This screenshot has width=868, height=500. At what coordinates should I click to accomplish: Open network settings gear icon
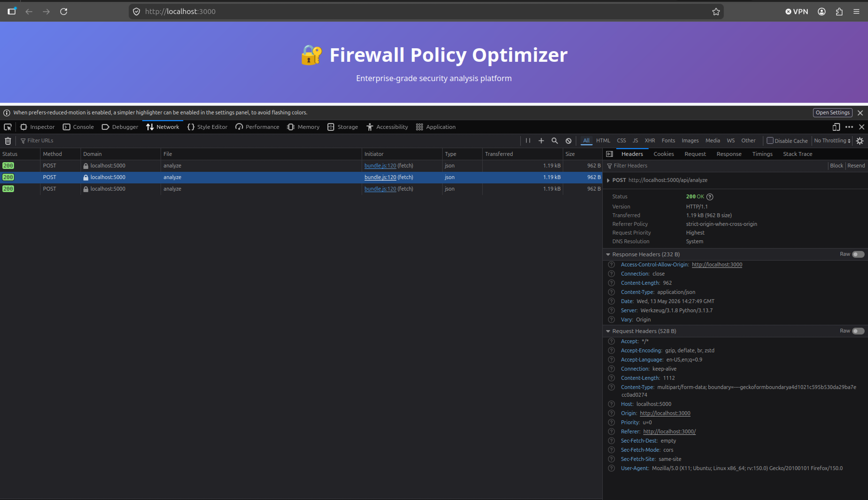click(x=860, y=141)
